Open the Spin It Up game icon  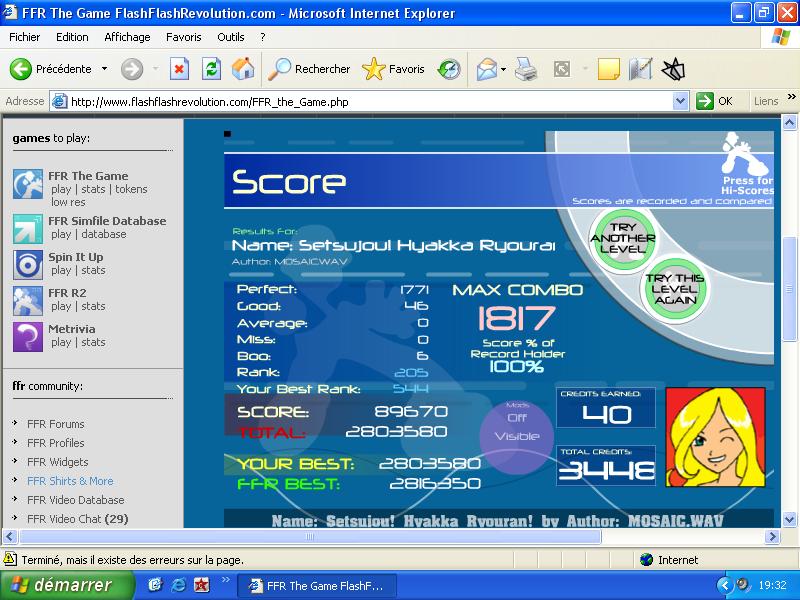[28, 265]
